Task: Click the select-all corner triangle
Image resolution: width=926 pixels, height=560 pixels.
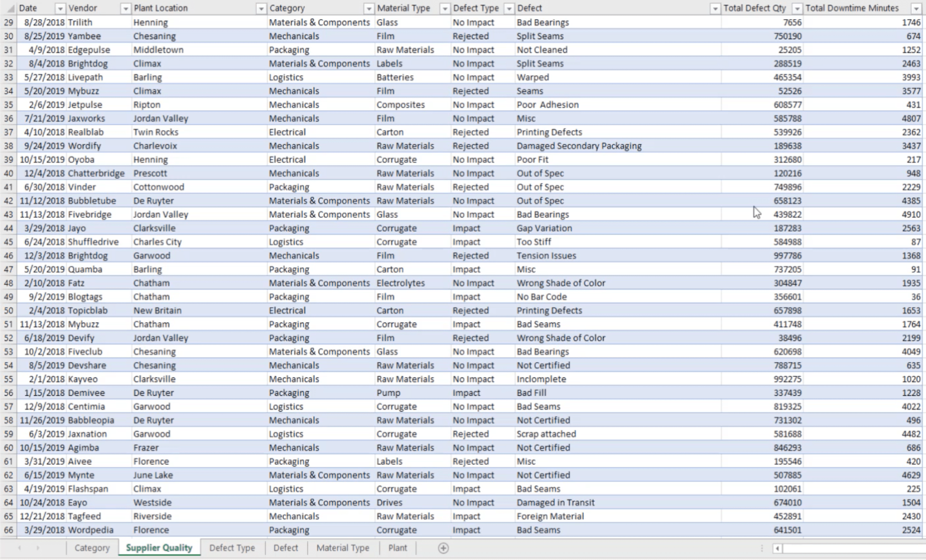Action: tap(10, 8)
